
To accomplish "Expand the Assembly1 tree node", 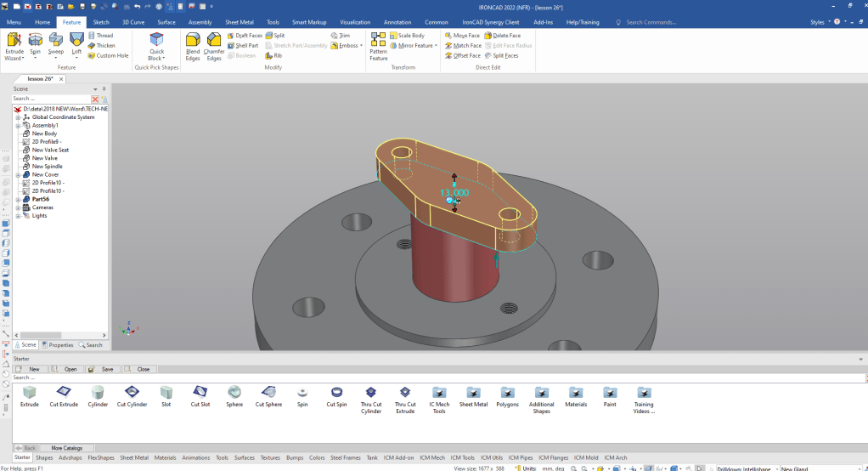I will coord(18,126).
